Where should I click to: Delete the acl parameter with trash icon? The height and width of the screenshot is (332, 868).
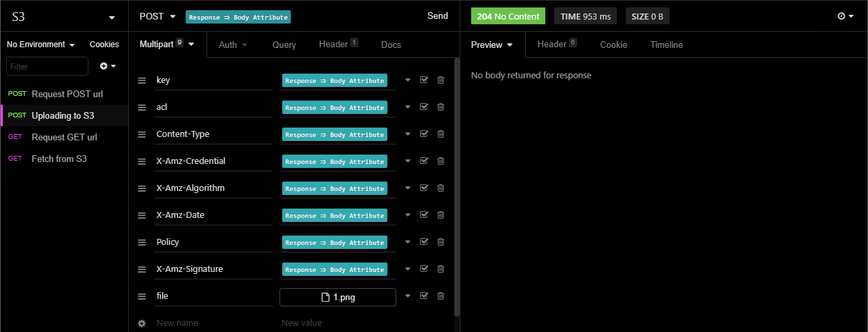pos(441,107)
